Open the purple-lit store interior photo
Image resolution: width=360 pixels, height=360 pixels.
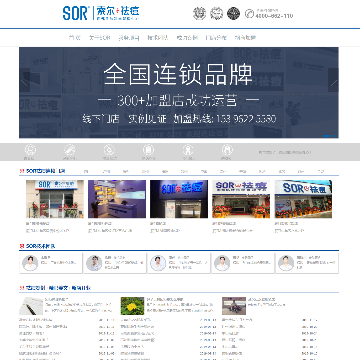pos(117,199)
